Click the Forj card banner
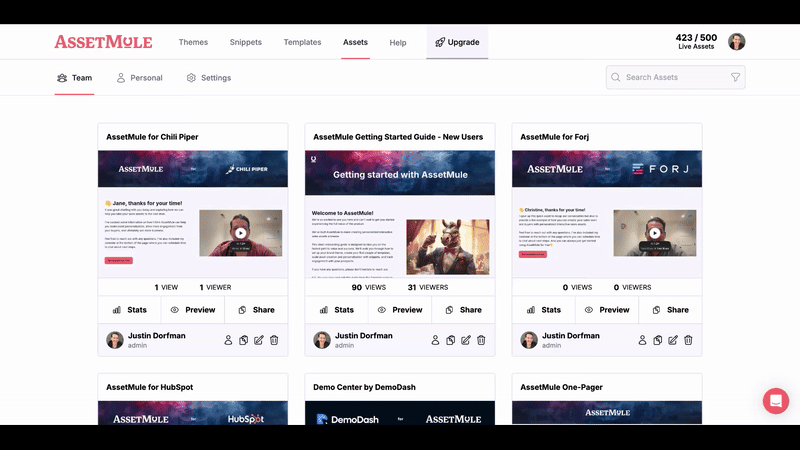 (x=607, y=169)
